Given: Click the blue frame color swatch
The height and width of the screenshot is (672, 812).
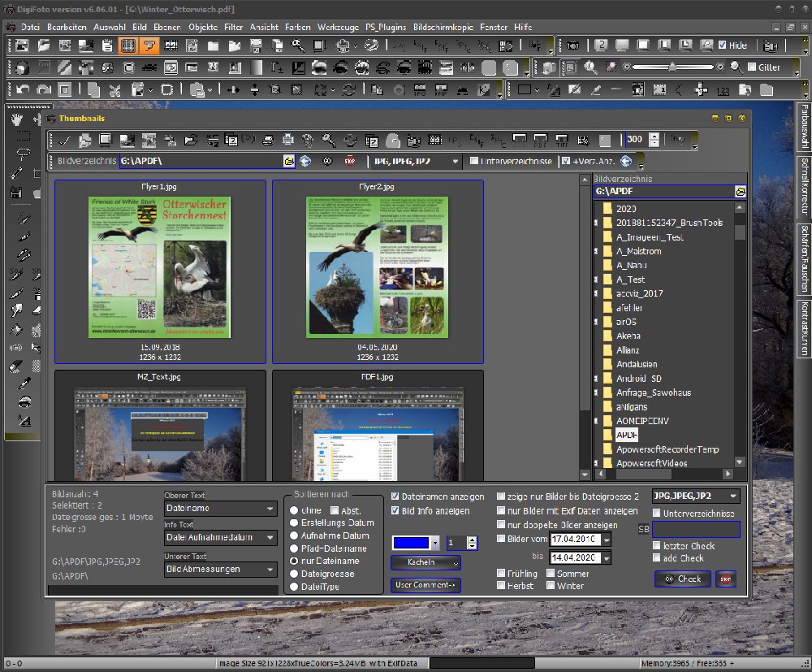Looking at the screenshot, I should coord(410,543).
